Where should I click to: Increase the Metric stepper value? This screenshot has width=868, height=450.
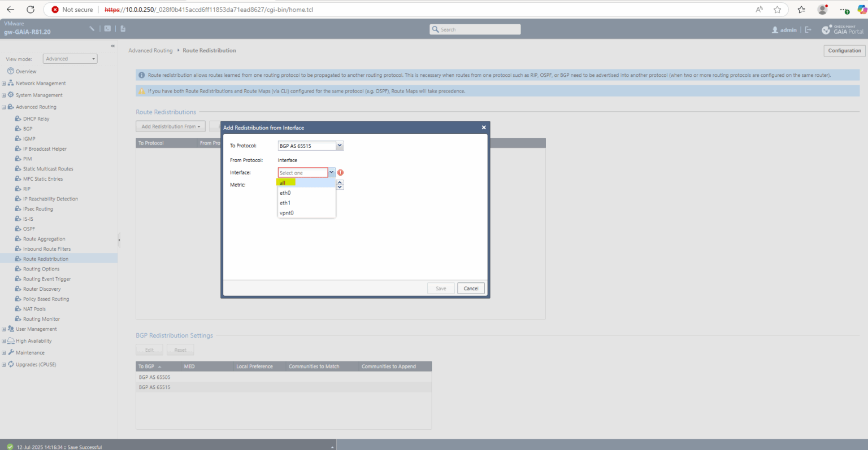tap(340, 182)
